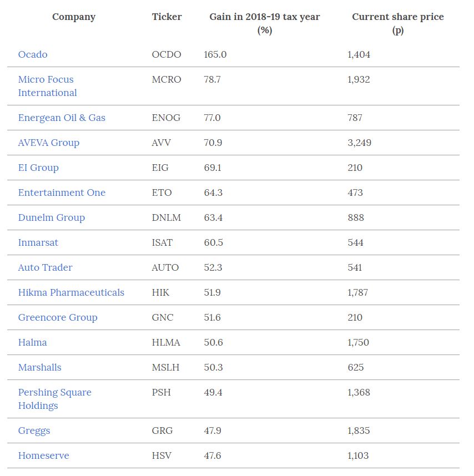Click the Hikma Pharmaceuticals link
This screenshot has height=476, width=474.
tap(71, 292)
